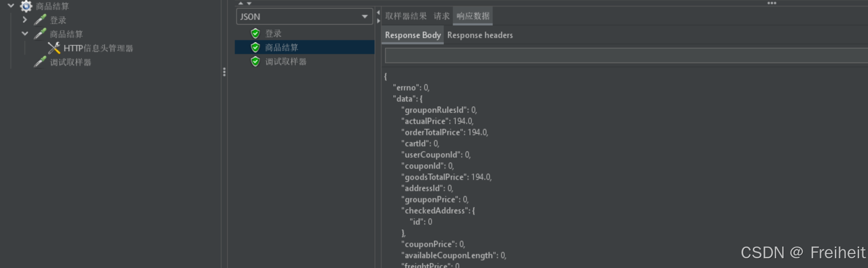Click the search field above the response body
Viewport: 868px width, 268px height.
(626, 55)
